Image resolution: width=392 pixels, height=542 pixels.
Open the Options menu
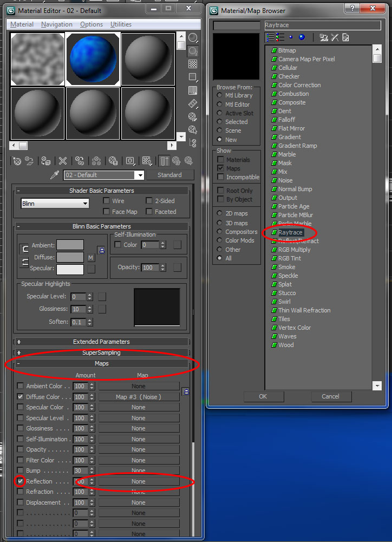tap(92, 24)
